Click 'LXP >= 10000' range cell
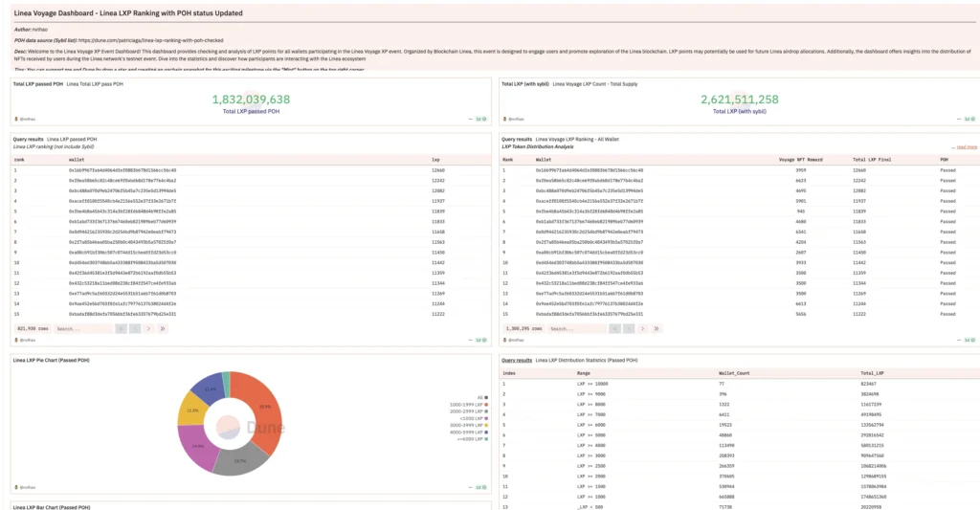The image size is (980, 510). coord(592,384)
